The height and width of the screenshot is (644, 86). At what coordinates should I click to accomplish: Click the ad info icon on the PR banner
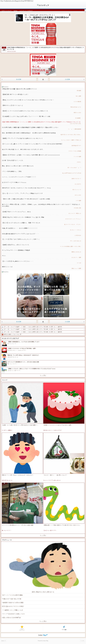(70, 15)
